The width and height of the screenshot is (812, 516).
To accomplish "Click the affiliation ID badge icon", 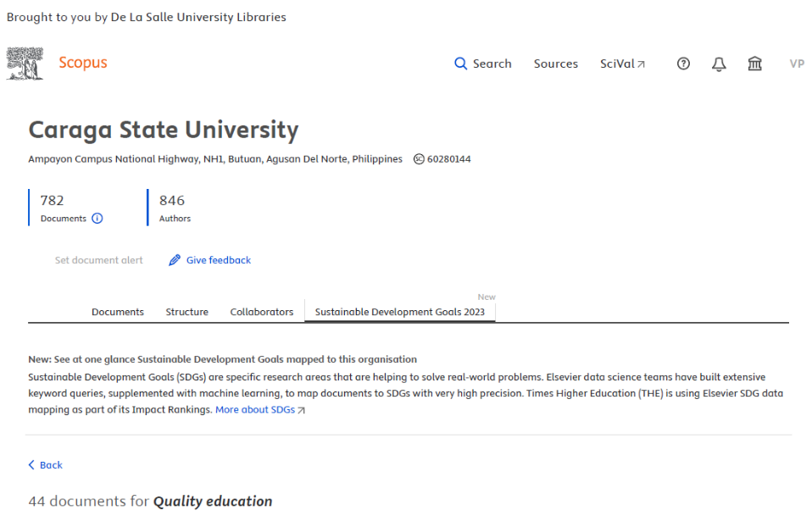I will click(x=419, y=159).
